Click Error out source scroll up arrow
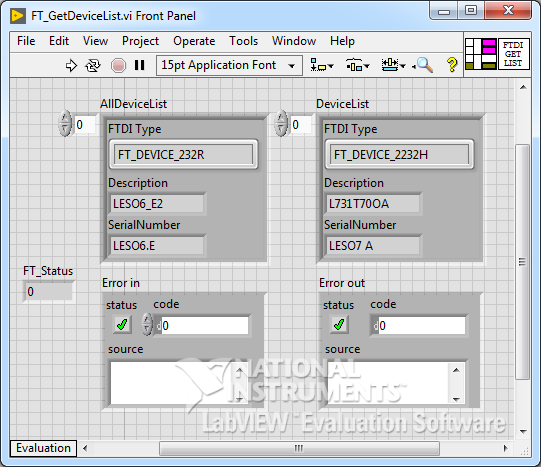 (456, 370)
